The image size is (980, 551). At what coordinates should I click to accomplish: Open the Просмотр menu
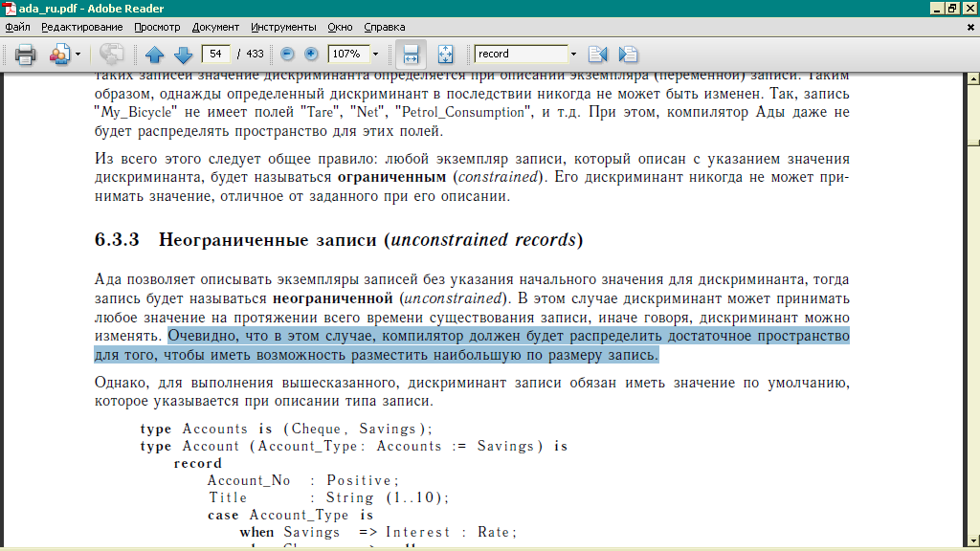pyautogui.click(x=157, y=27)
